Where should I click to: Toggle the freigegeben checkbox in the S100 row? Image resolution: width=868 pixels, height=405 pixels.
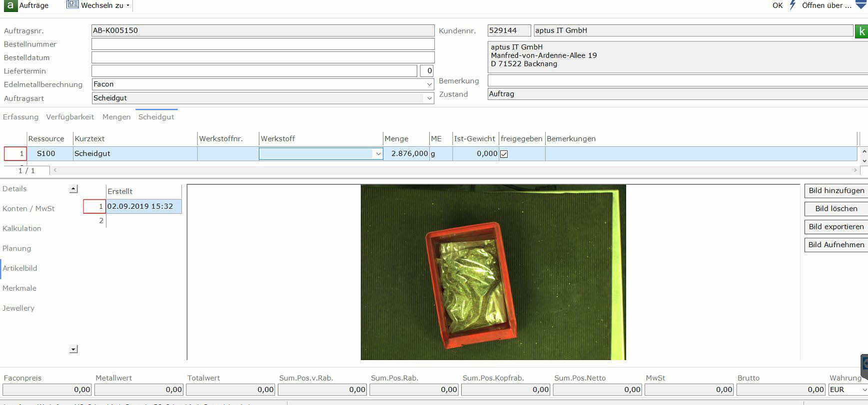click(504, 154)
